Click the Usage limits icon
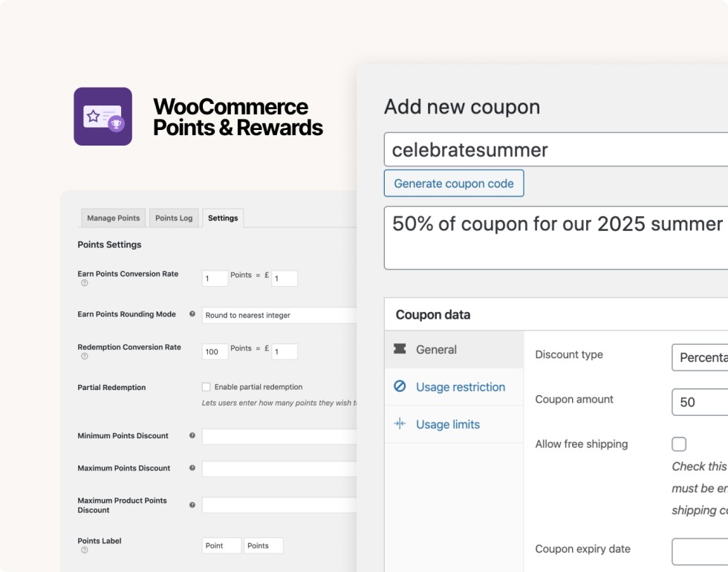The width and height of the screenshot is (728, 572). click(x=400, y=424)
